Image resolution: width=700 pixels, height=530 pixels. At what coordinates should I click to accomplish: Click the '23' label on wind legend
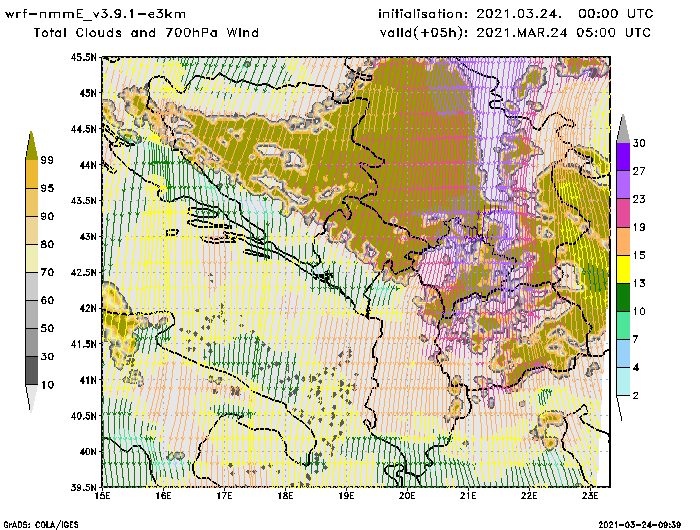tap(639, 199)
